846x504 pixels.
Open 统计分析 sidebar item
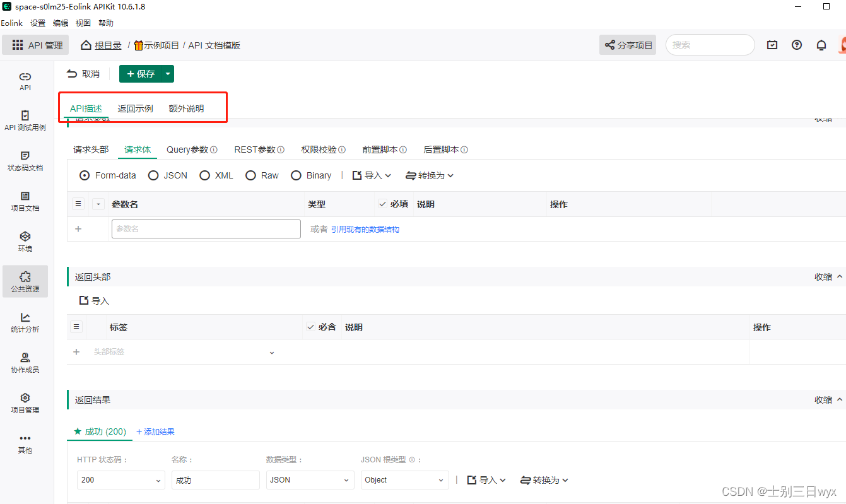pyautogui.click(x=25, y=322)
